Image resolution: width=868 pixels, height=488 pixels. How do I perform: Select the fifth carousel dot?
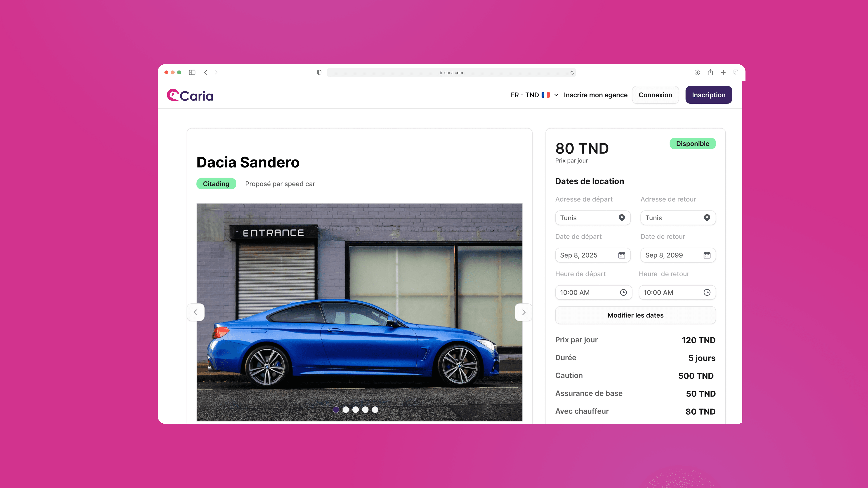click(x=375, y=410)
